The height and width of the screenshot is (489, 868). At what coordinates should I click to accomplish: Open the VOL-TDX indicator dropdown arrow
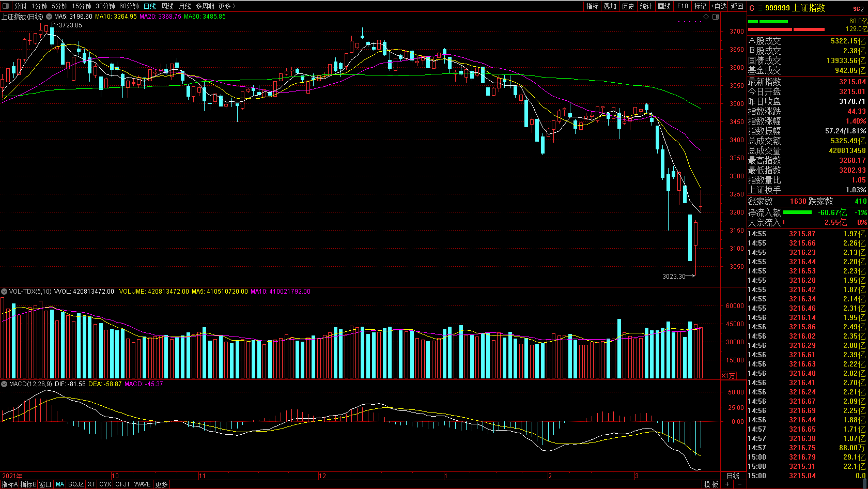4,292
